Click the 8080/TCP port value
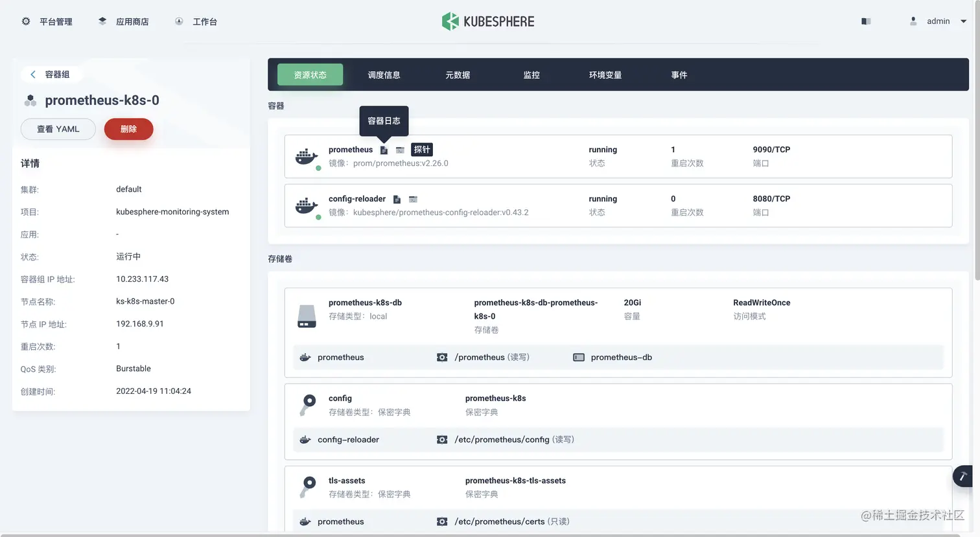Image resolution: width=980 pixels, height=537 pixels. pyautogui.click(x=771, y=199)
